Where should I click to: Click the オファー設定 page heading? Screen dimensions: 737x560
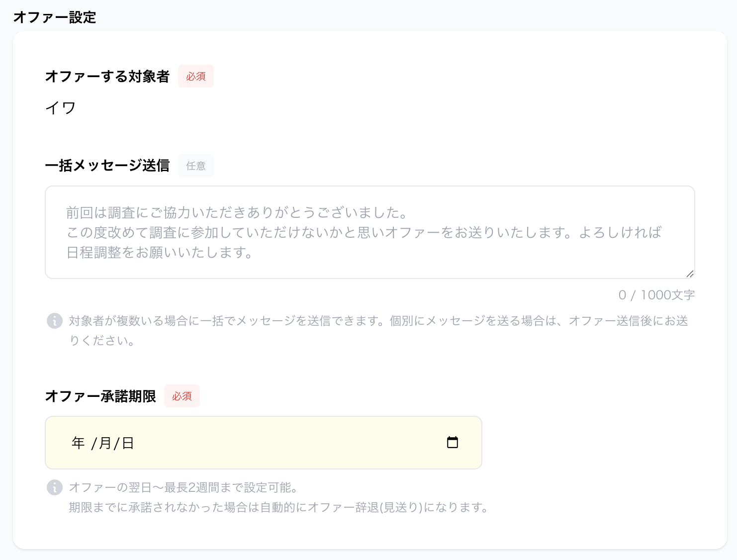[x=55, y=17]
